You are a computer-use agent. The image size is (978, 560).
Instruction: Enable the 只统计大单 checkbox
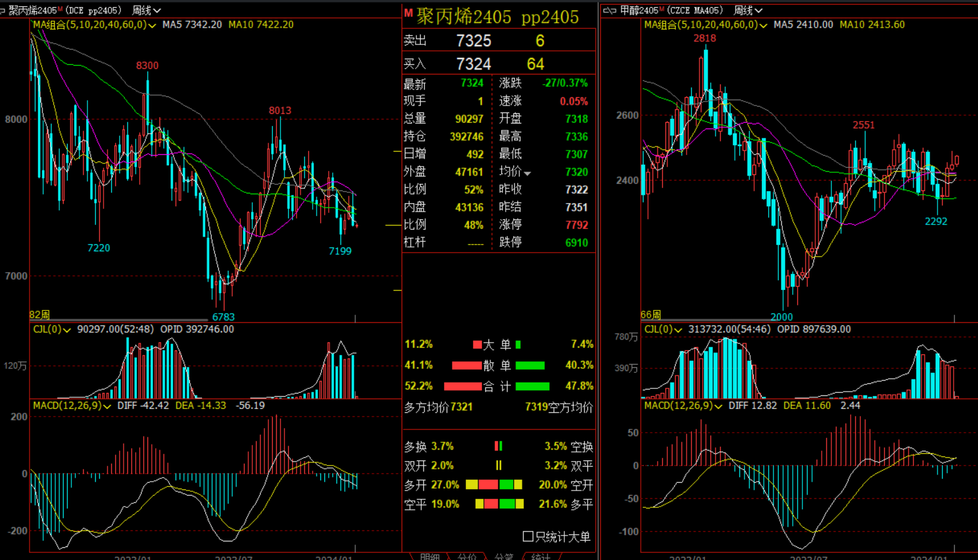pyautogui.click(x=528, y=536)
